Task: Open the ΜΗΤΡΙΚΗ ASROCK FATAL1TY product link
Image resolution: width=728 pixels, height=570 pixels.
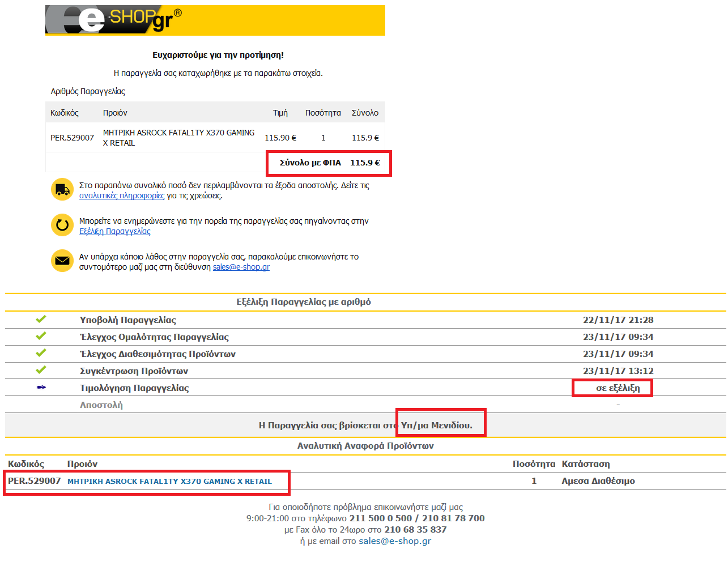Action: 169,481
